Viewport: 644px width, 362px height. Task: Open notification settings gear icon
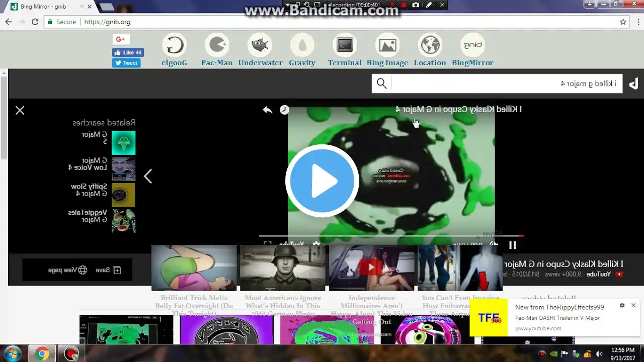pos(622,305)
